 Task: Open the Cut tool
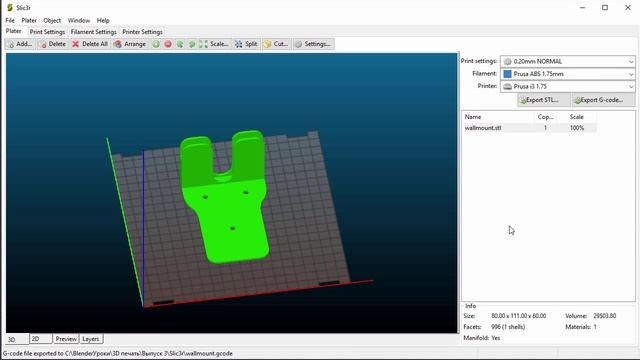click(x=276, y=44)
